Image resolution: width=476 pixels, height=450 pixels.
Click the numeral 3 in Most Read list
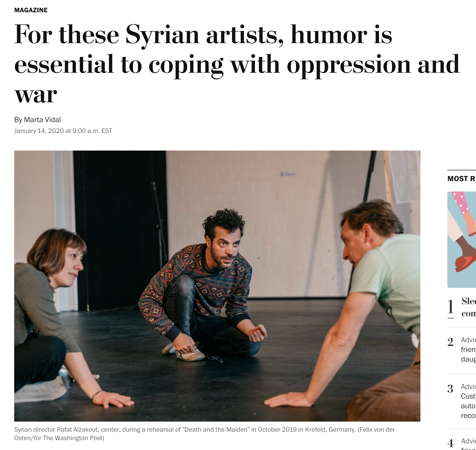[450, 389]
